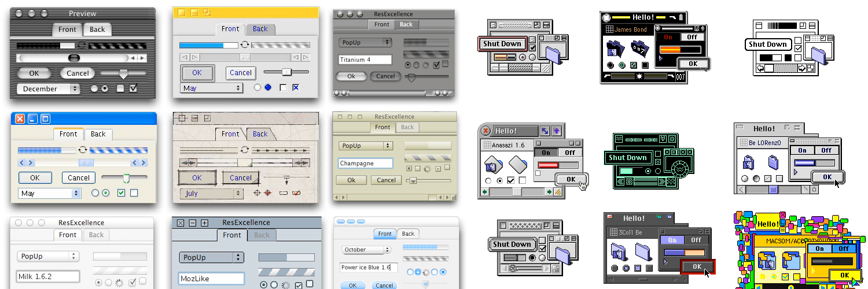Select the filled blue radio button beside May
The height and width of the screenshot is (289, 868).
[x=267, y=88]
